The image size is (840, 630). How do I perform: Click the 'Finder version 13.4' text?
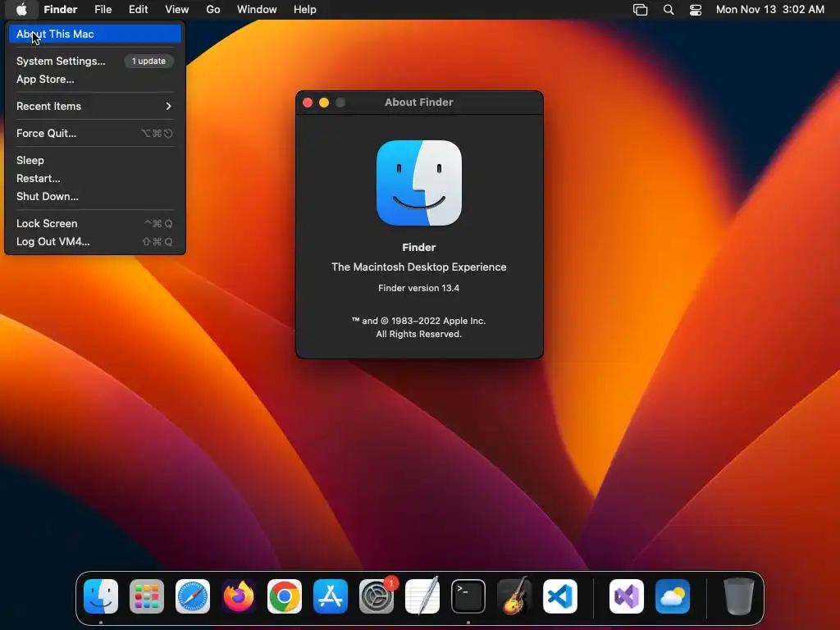419,288
